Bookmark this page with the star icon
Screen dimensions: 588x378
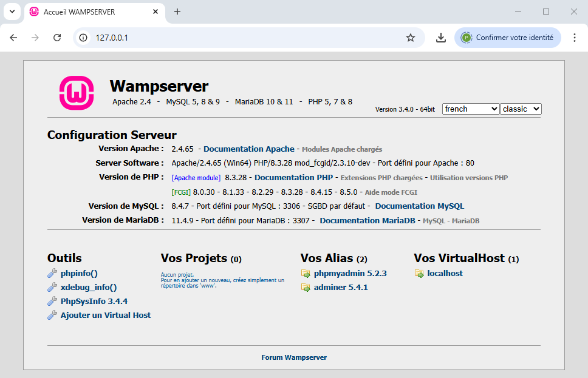[411, 38]
